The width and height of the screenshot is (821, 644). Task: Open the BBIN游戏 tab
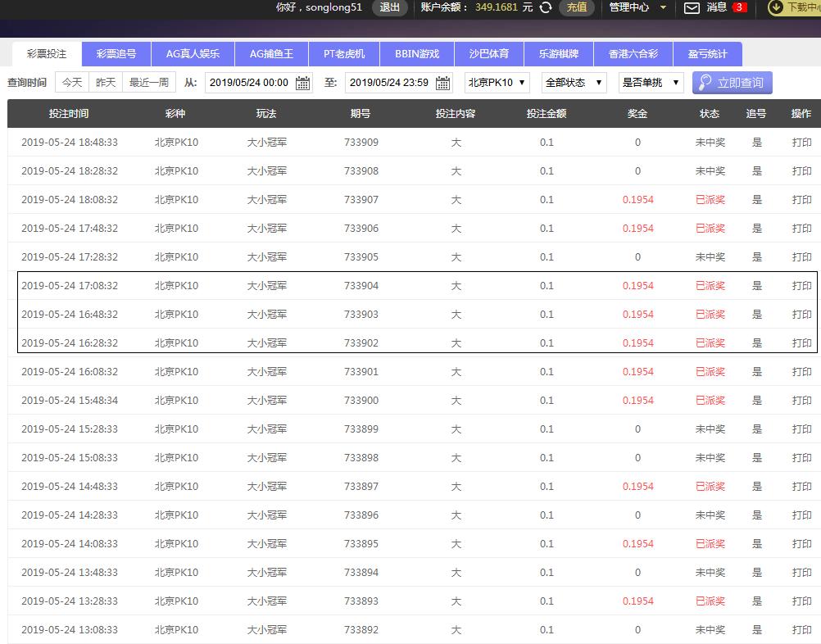click(x=417, y=54)
